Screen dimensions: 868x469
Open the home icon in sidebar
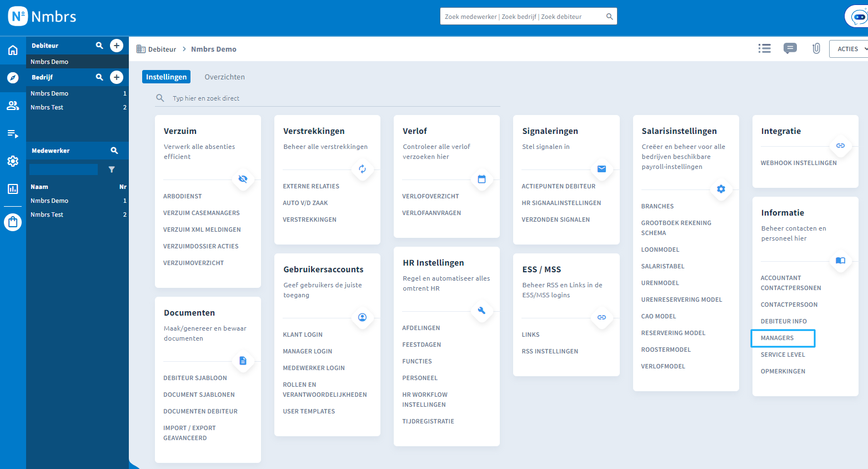point(13,50)
